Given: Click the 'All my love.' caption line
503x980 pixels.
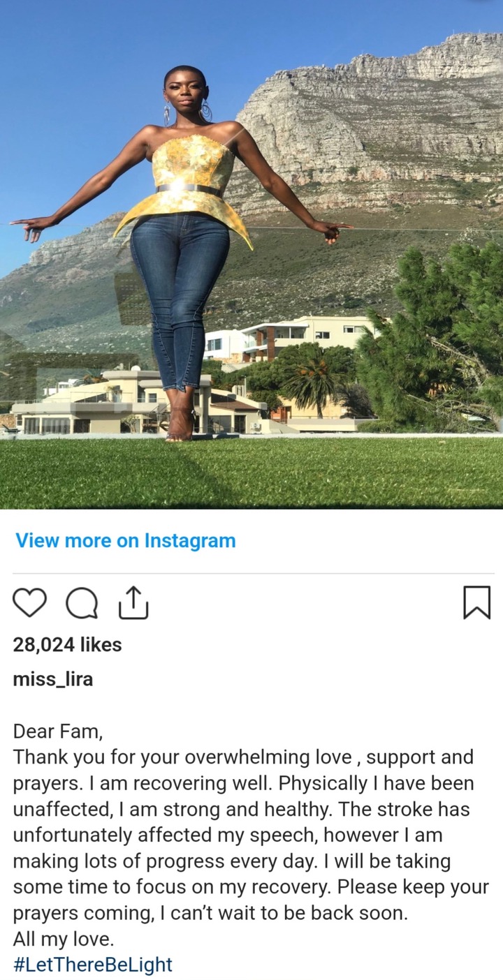Looking at the screenshot, I should pyautogui.click(x=63, y=939).
